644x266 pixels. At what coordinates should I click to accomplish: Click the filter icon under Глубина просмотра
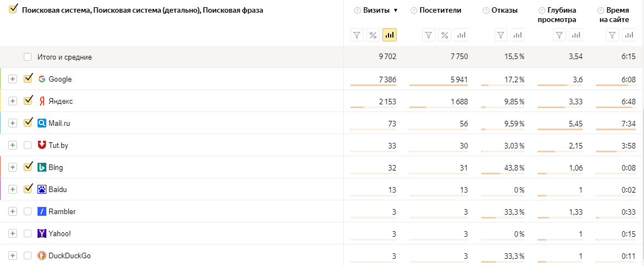pos(560,35)
